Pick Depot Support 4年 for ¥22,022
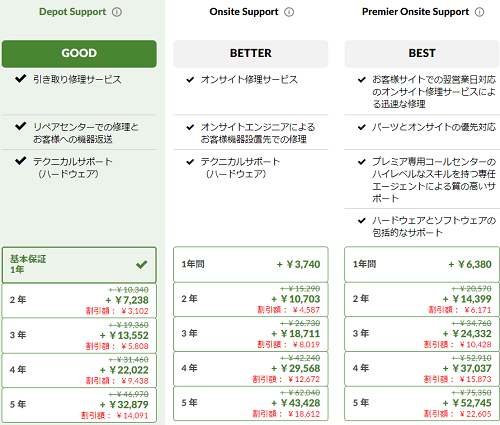 [79, 370]
